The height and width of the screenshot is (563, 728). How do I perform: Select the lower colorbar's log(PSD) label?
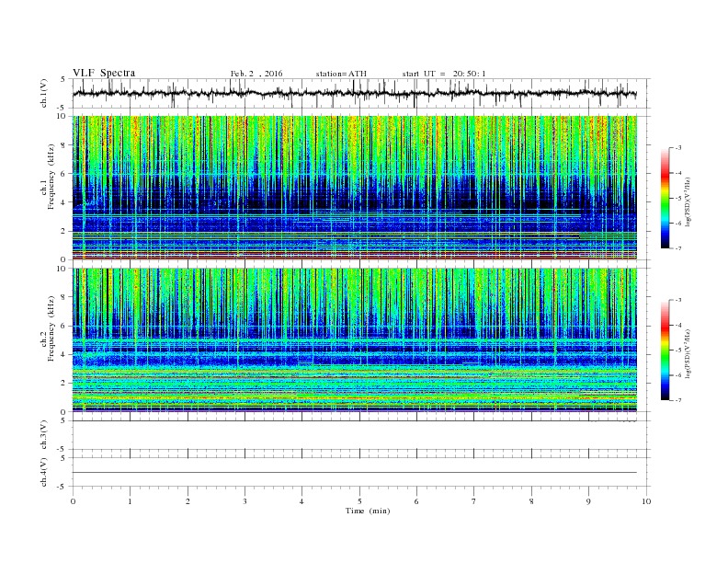coord(688,353)
